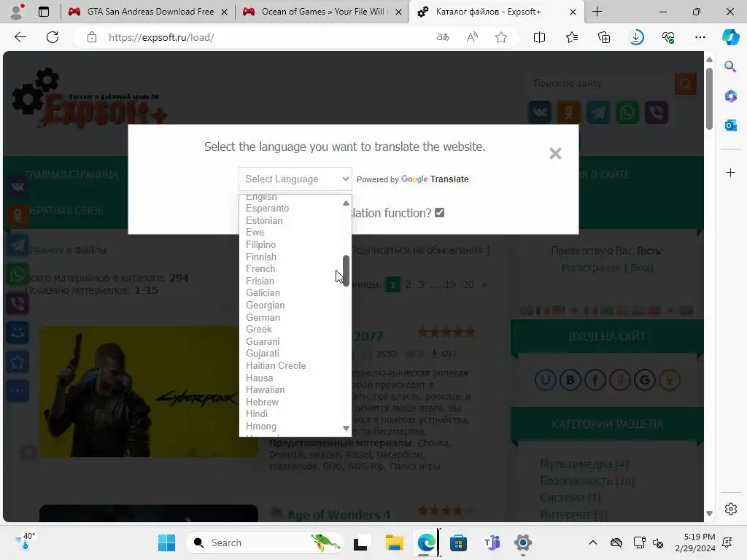Open the browser translate icon

[443, 37]
